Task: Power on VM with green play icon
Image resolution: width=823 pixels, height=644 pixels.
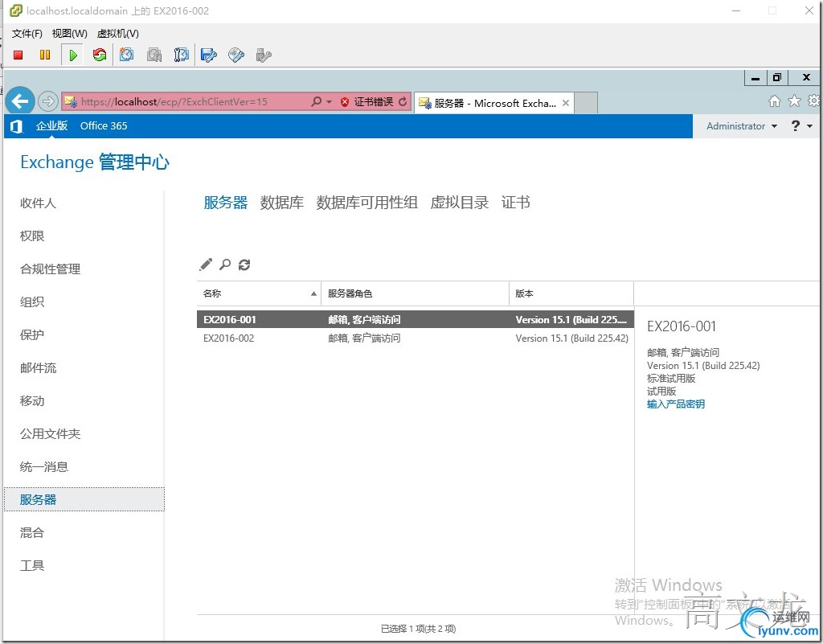Action: pos(73,55)
